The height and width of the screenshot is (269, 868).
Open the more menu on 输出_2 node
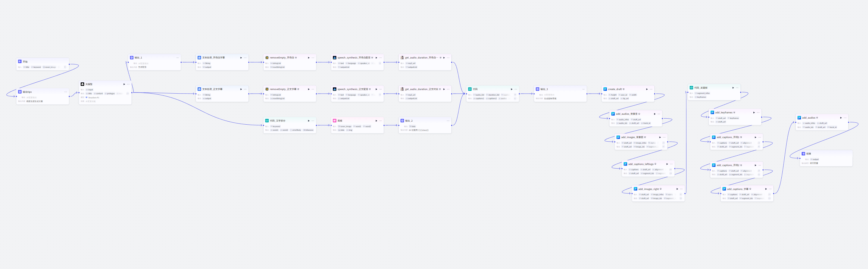click(448, 120)
